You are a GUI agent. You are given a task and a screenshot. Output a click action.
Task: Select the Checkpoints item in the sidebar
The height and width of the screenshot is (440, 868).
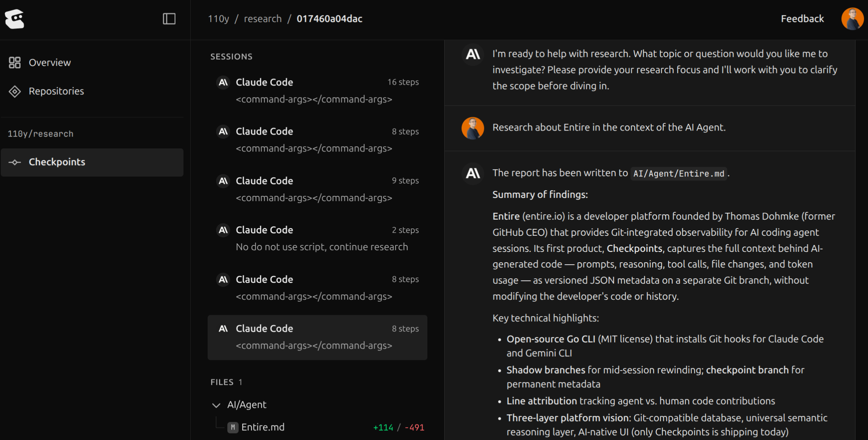[x=92, y=162]
